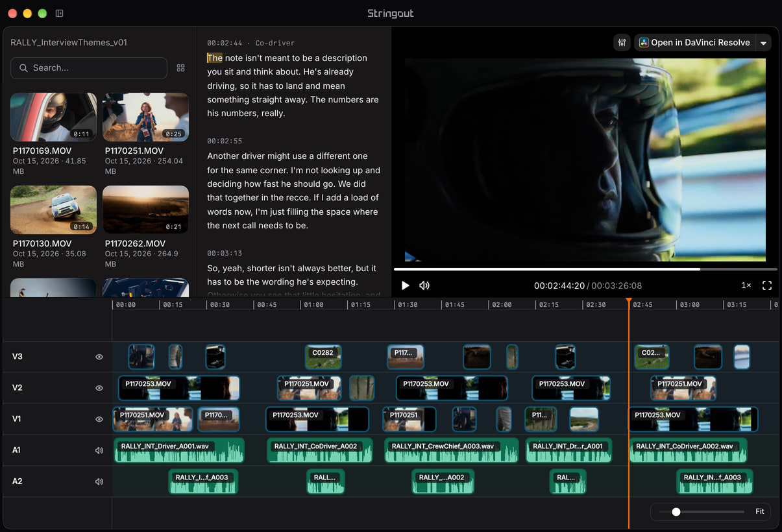This screenshot has height=532, width=782.
Task: Play the preview video
Action: (406, 285)
